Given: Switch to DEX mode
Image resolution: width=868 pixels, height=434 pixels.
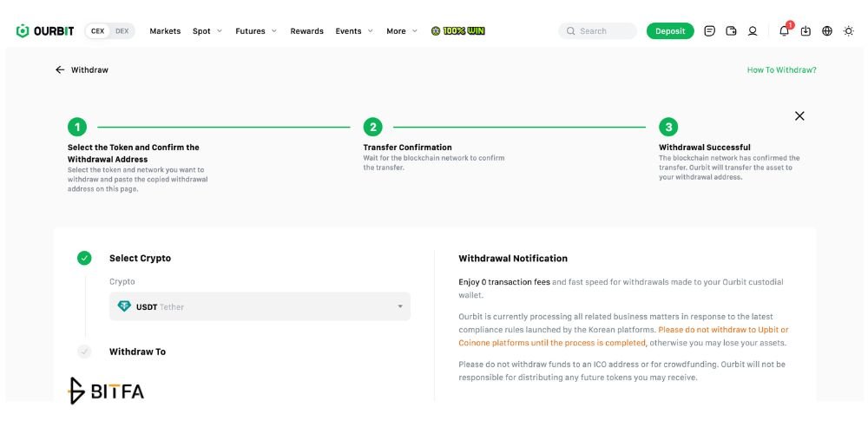Looking at the screenshot, I should point(122,31).
